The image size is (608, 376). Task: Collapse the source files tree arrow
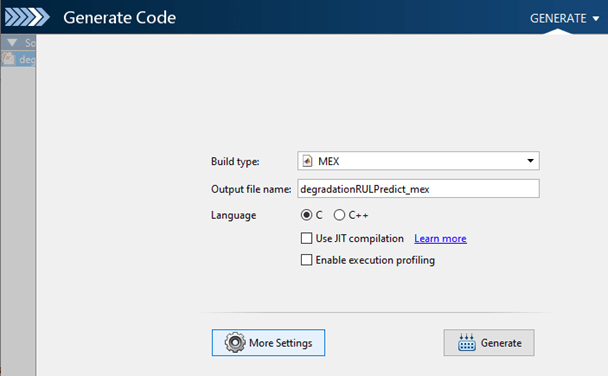tap(12, 42)
